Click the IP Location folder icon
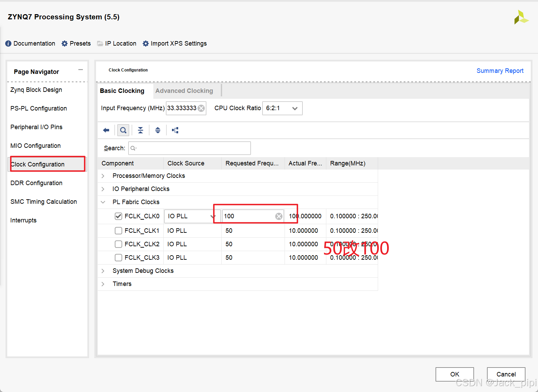This screenshot has width=538, height=392. click(100, 44)
